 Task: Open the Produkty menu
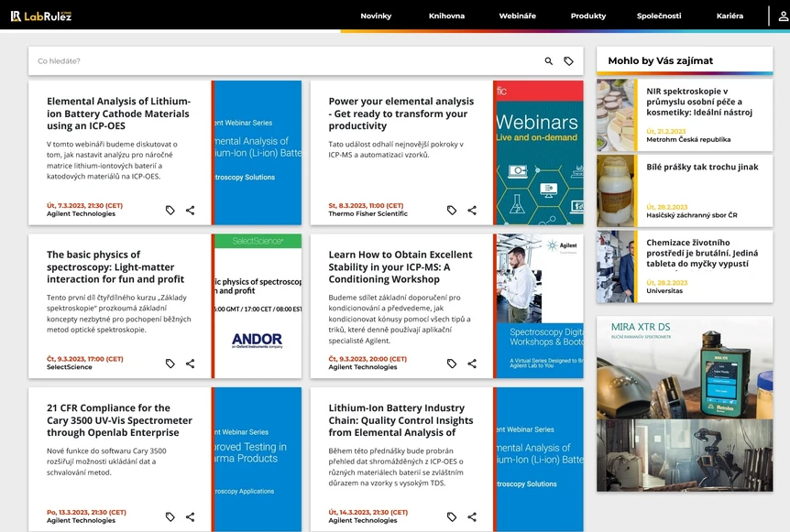588,16
